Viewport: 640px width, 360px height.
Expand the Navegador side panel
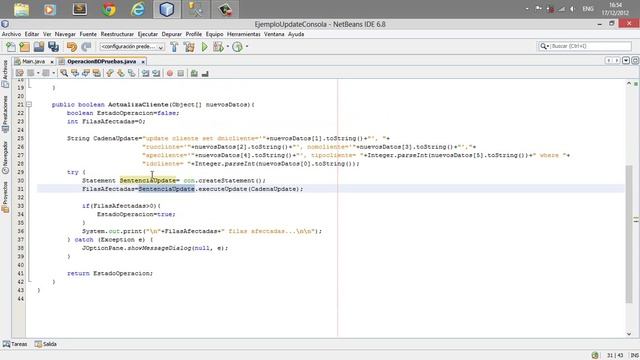click(x=5, y=157)
